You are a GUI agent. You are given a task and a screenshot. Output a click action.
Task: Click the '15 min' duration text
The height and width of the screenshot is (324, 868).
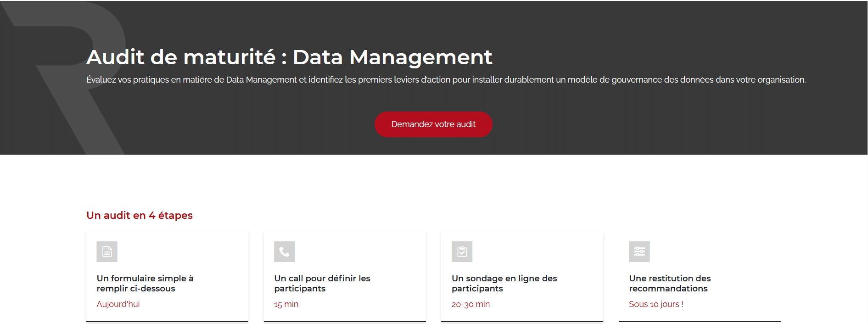coord(286,304)
